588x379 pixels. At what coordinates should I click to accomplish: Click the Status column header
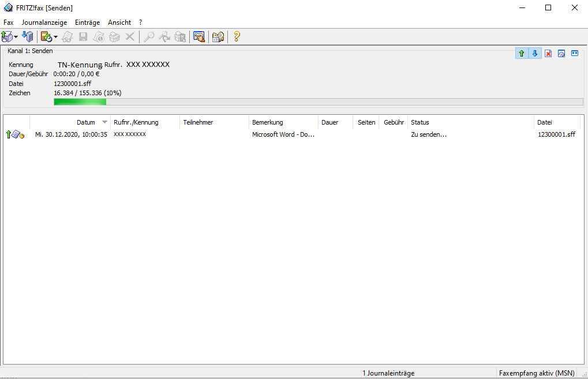[420, 122]
